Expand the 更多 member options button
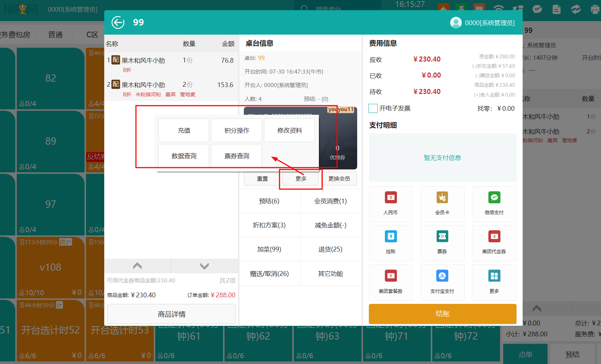The image size is (601, 364). tap(301, 179)
